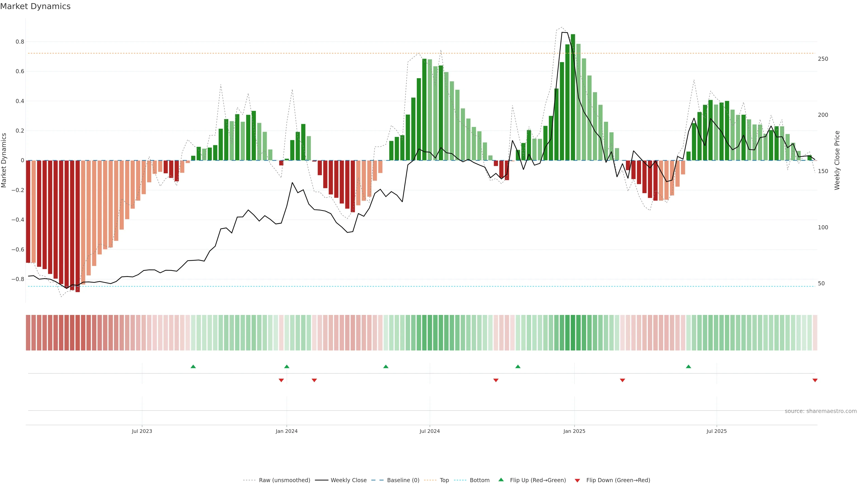Click the red Flip Down triangle legend icon
This screenshot has height=488, width=868.
[x=577, y=480]
